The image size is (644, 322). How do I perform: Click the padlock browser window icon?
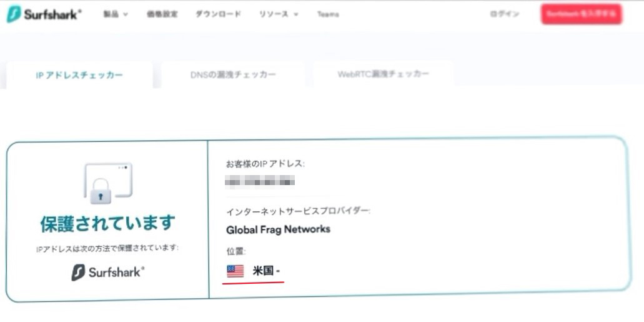click(x=108, y=183)
